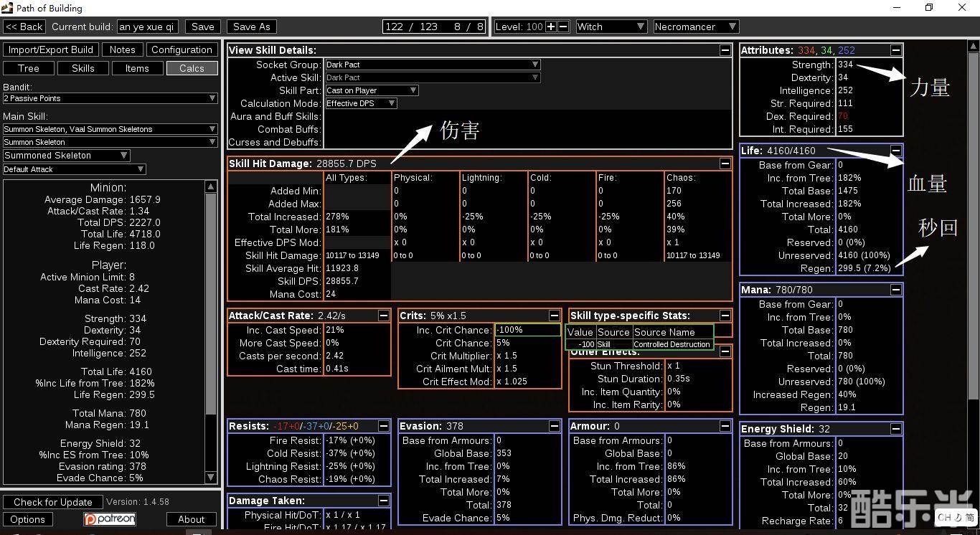Switch to the Items tab
The width and height of the screenshot is (980, 535).
(137, 68)
